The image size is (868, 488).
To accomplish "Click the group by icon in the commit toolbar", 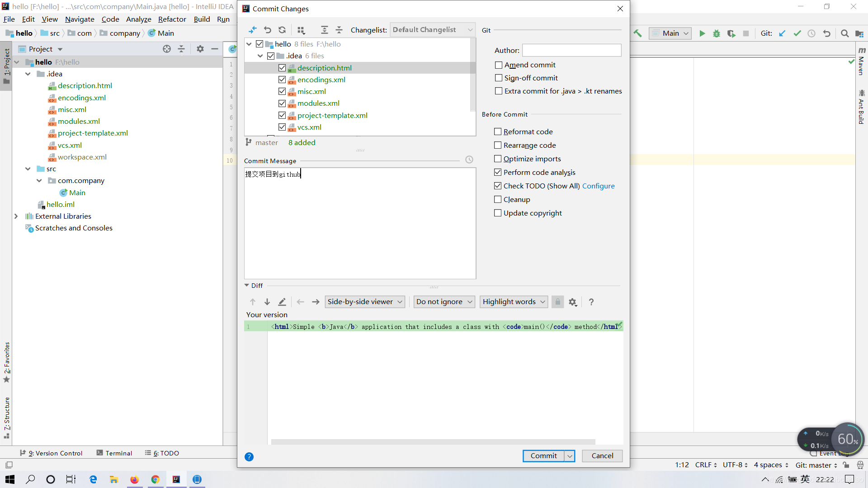I will [x=301, y=30].
